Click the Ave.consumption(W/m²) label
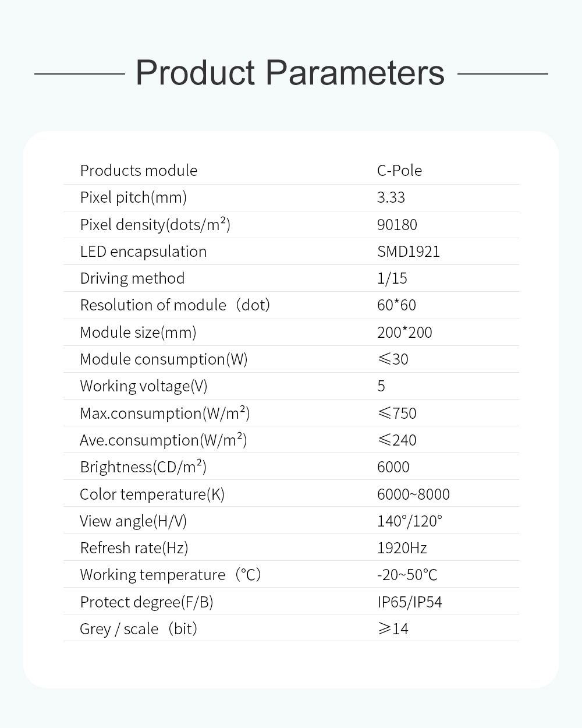This screenshot has width=582, height=728. coord(163,440)
